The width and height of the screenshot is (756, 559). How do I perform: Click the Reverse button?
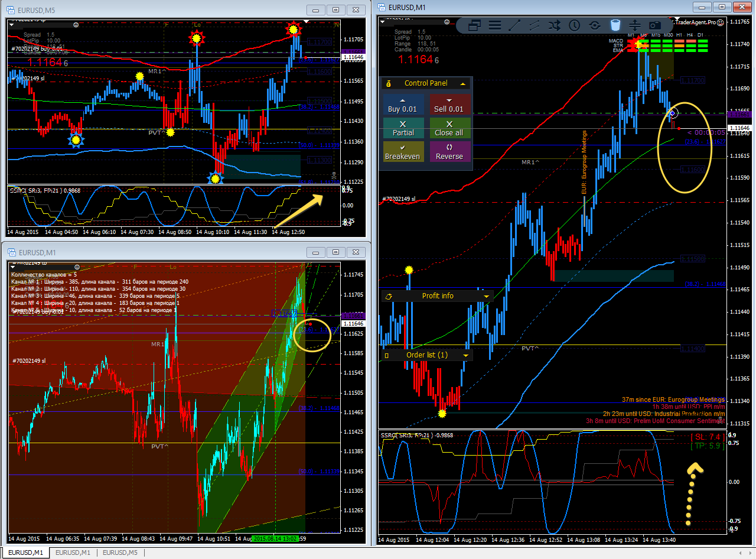pos(449,151)
